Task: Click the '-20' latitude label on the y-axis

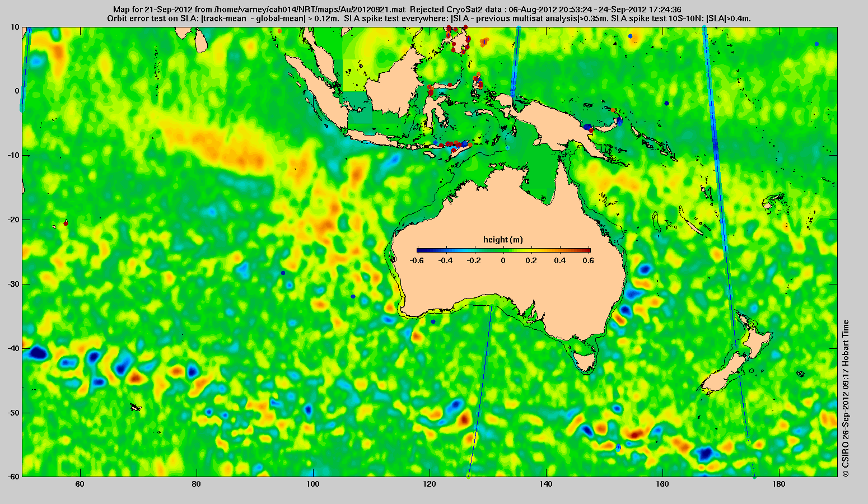Action: tap(13, 220)
